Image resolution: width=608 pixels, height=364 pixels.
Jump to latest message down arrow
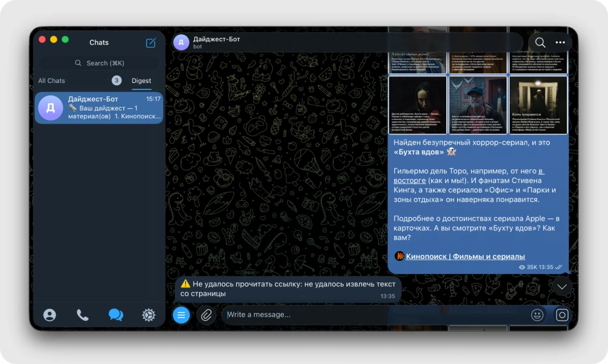point(562,287)
